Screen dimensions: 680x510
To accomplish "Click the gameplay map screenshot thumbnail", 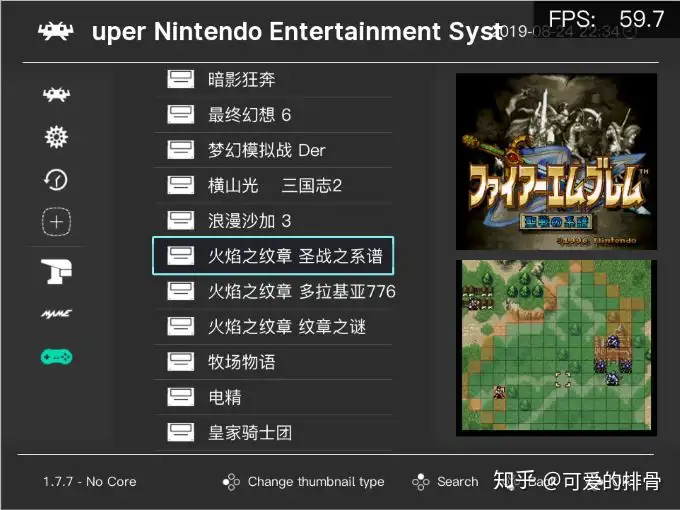I will pyautogui.click(x=556, y=348).
